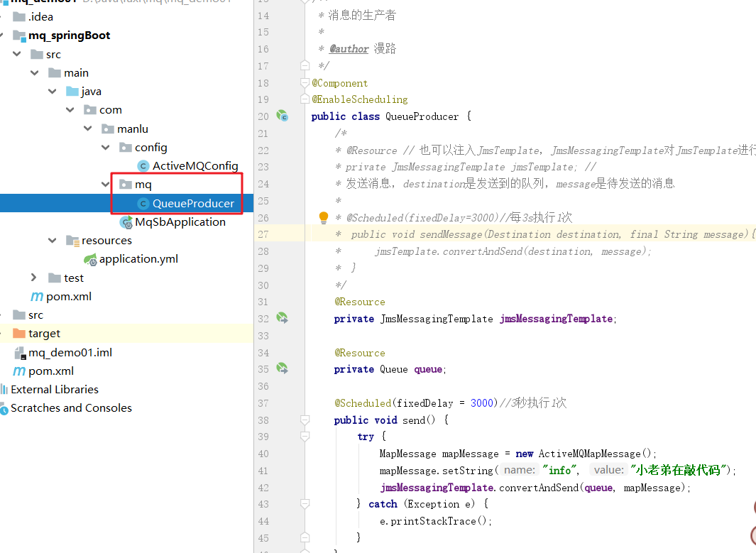Screen dimensions: 756x553
Task: Fold the Javadoc comment end at line 17
Action: click(x=305, y=65)
